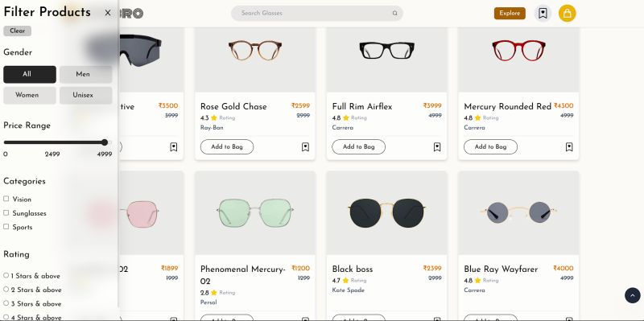Open the wishlist bookmark icon in header
The image size is (644, 321).
tap(543, 13)
